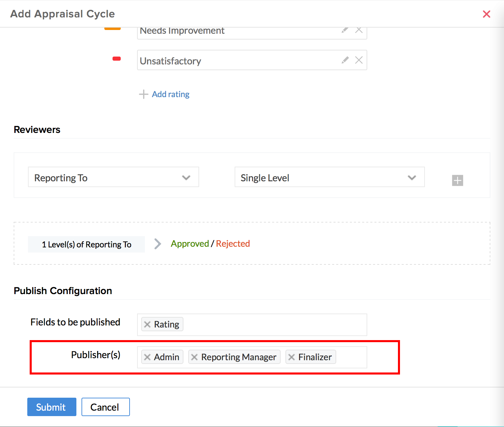Edit the Unsatisfactory rating with pencil icon

click(345, 60)
